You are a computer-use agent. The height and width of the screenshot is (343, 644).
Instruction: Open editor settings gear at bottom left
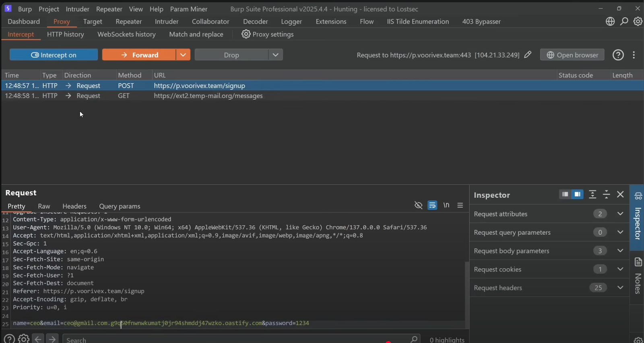[24, 339]
